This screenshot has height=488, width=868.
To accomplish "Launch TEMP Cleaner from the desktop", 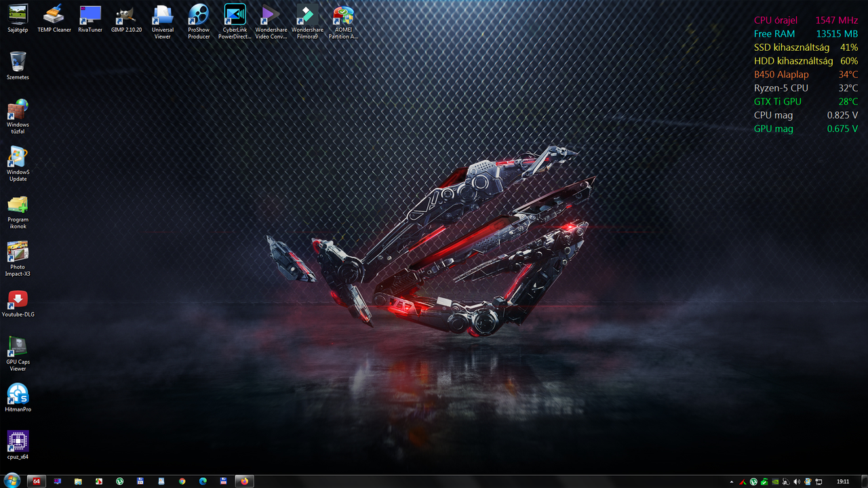I will coord(54,18).
